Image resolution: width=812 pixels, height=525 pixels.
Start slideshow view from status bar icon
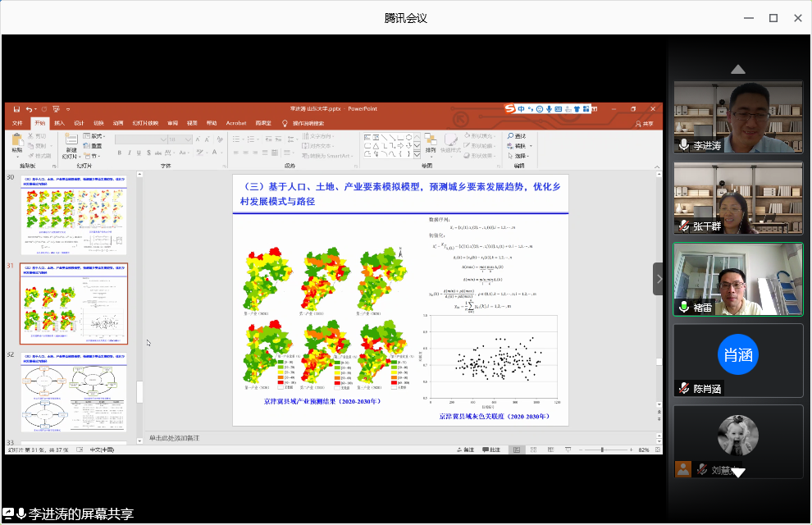(567, 450)
